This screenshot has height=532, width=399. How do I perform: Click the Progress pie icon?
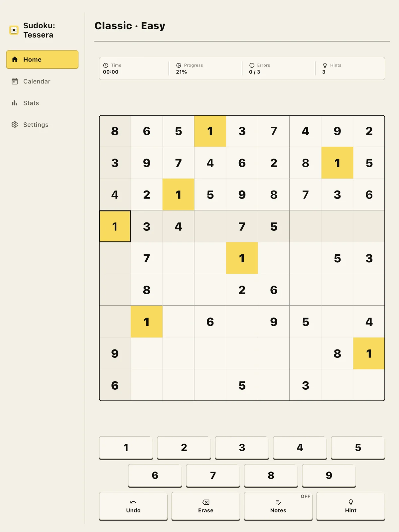coord(179,66)
